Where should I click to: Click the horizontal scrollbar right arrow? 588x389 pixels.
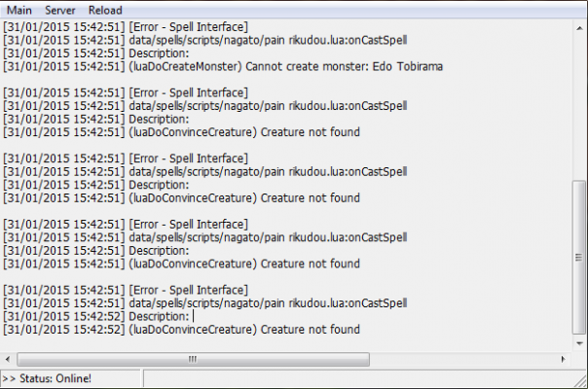click(x=563, y=359)
